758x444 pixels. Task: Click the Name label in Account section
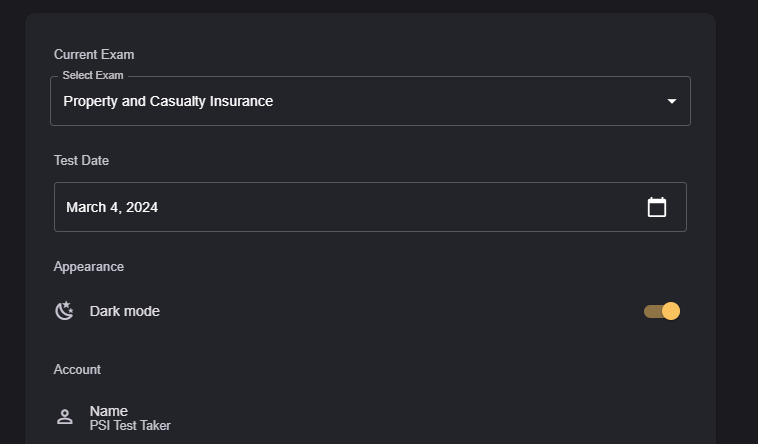(109, 411)
